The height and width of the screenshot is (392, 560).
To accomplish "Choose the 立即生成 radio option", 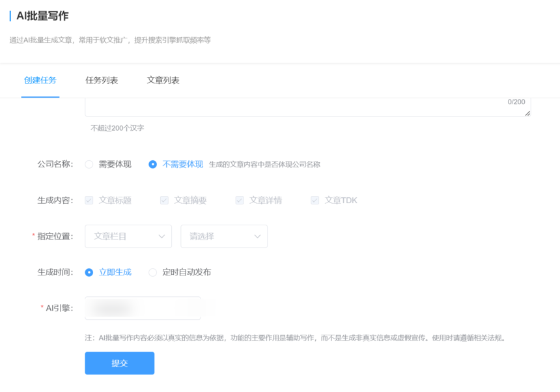I will pyautogui.click(x=89, y=272).
